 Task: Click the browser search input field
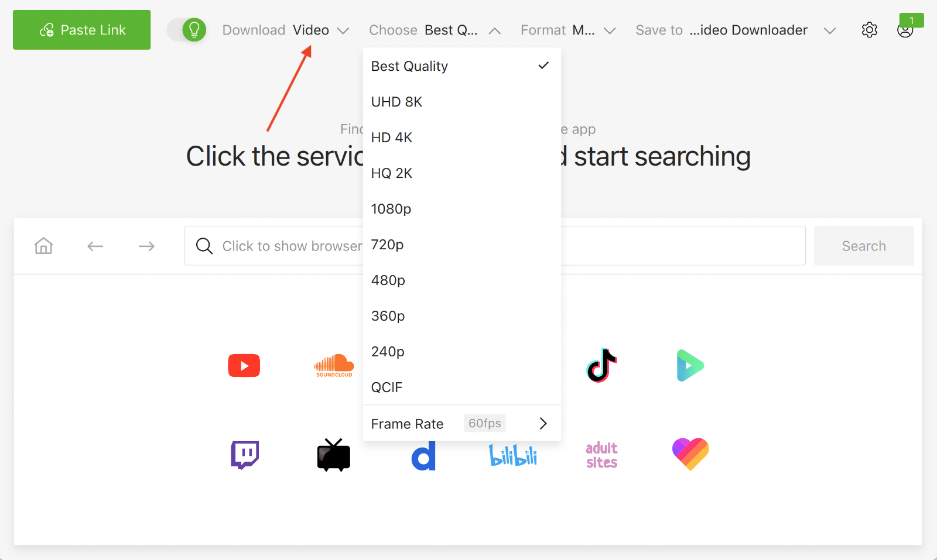click(495, 246)
